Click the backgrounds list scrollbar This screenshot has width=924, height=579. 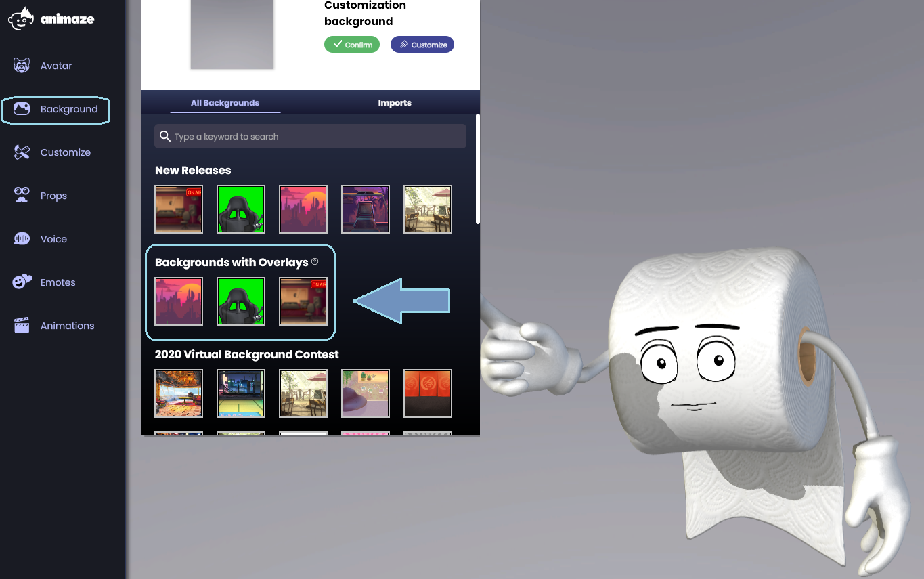point(478,169)
